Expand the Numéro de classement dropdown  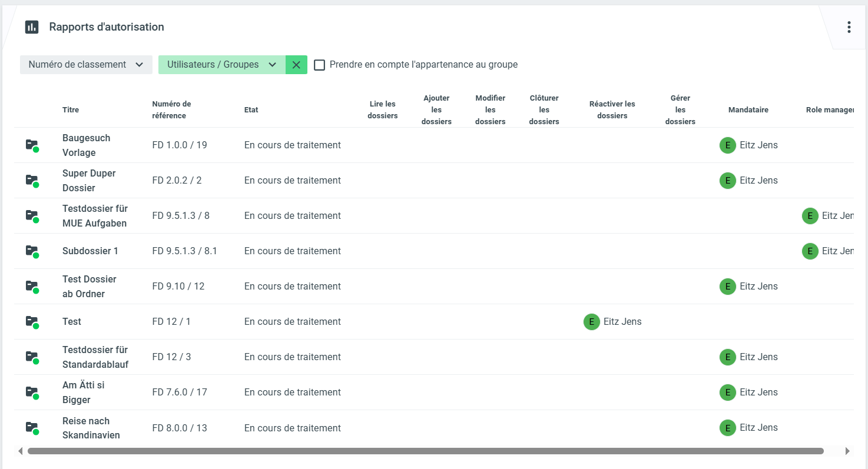click(x=86, y=65)
